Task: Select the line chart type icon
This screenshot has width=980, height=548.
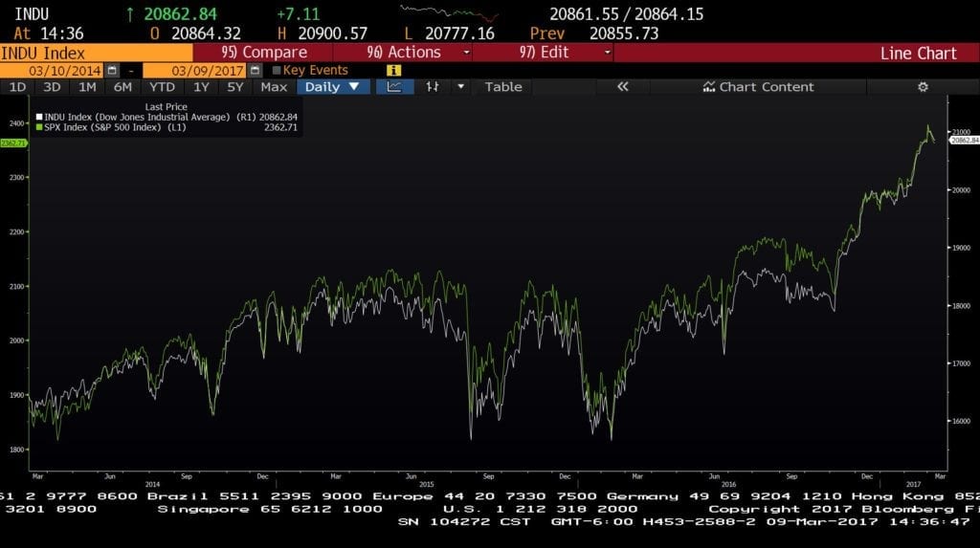Action: point(394,87)
